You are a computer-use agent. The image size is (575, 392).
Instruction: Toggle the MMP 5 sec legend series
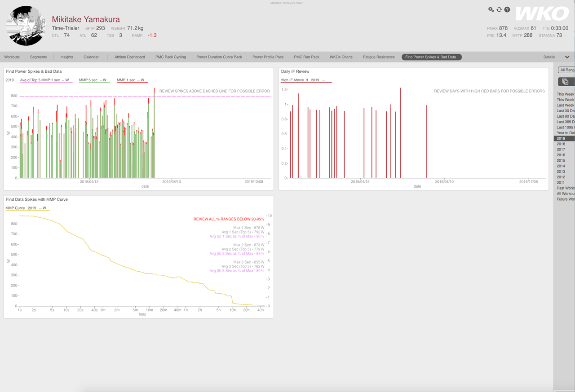pos(94,80)
